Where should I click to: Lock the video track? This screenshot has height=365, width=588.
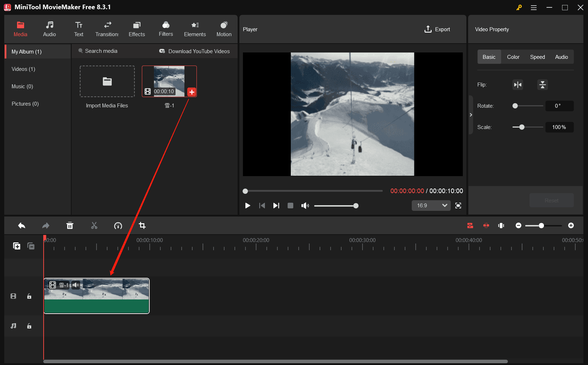29,296
